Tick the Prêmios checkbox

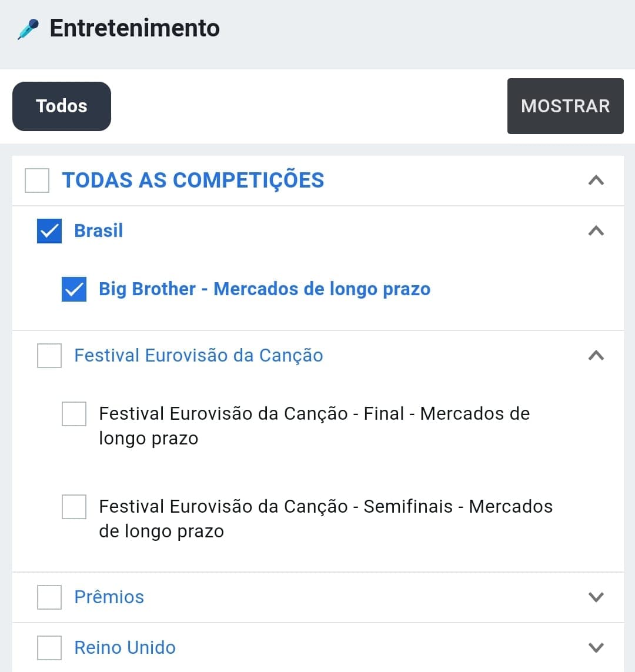click(x=49, y=597)
